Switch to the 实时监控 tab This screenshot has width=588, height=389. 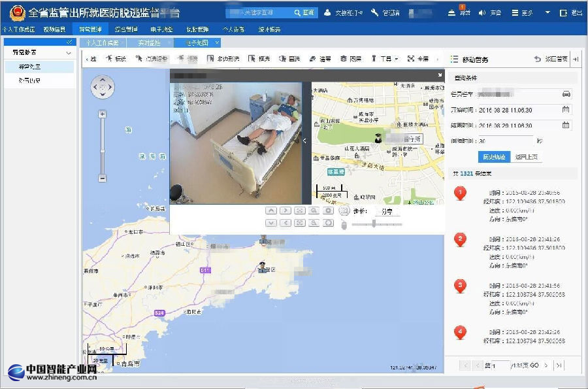(x=148, y=42)
